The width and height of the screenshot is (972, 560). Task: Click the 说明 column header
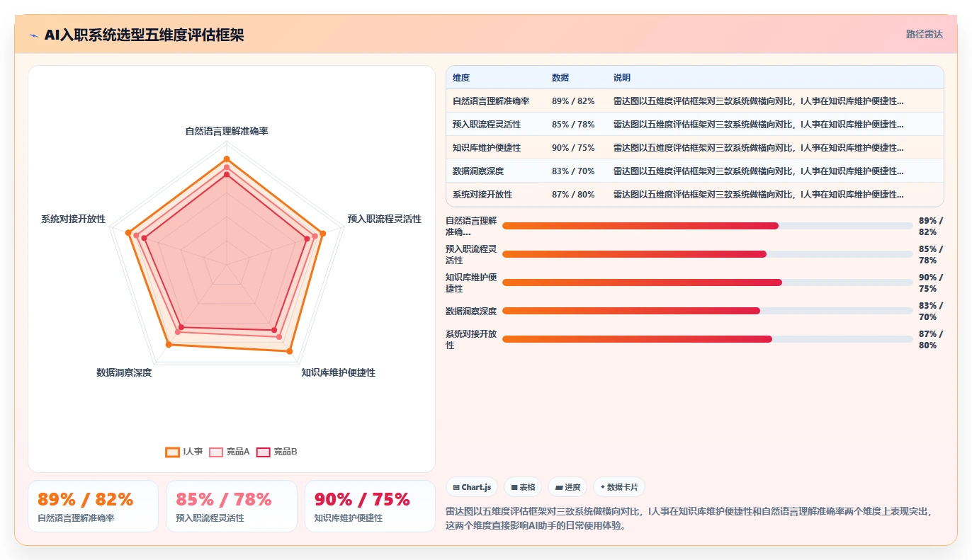622,78
